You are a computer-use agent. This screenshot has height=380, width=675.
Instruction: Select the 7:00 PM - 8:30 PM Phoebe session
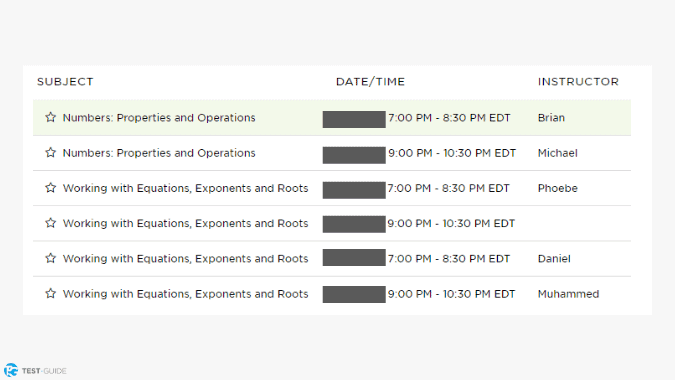(x=449, y=188)
